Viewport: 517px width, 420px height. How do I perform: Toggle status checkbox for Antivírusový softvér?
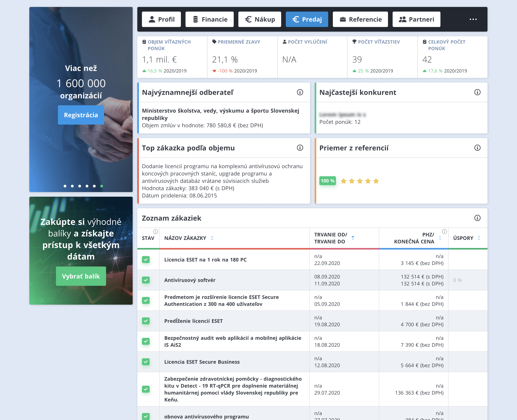pos(146,280)
